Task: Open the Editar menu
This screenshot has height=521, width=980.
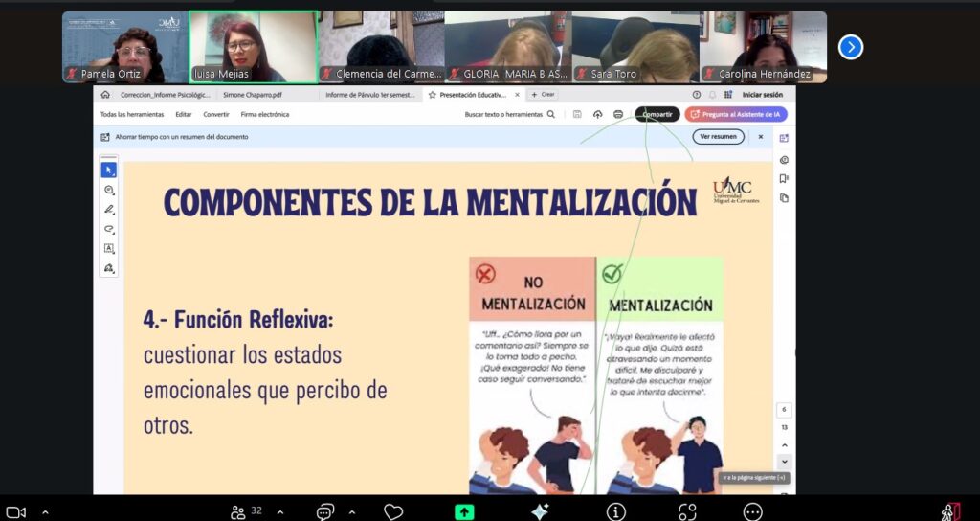Action: pyautogui.click(x=183, y=114)
